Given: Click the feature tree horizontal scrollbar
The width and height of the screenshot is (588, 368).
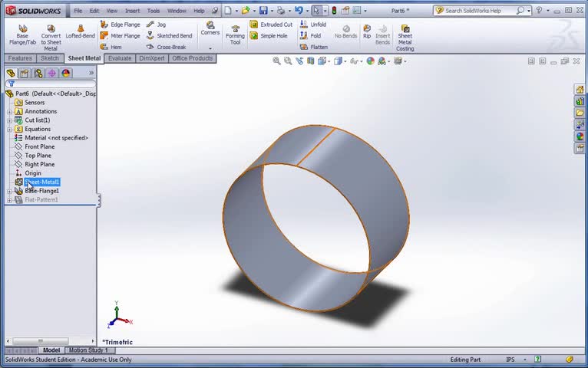Looking at the screenshot, I should (41, 340).
